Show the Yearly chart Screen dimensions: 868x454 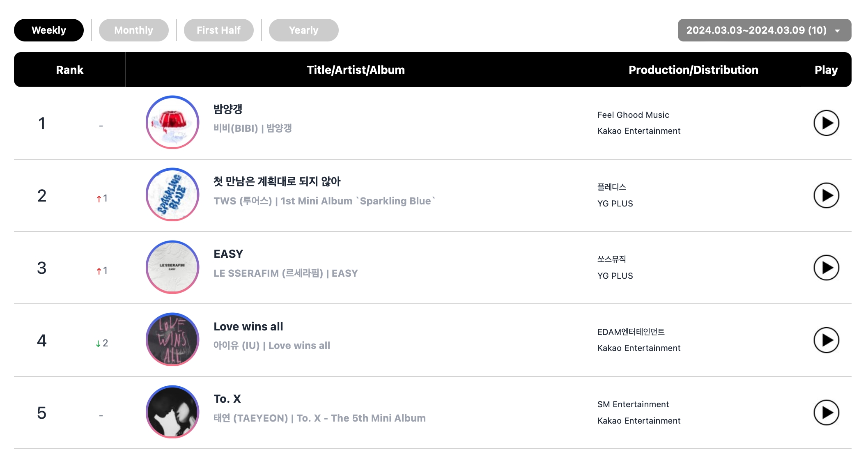pyautogui.click(x=303, y=30)
